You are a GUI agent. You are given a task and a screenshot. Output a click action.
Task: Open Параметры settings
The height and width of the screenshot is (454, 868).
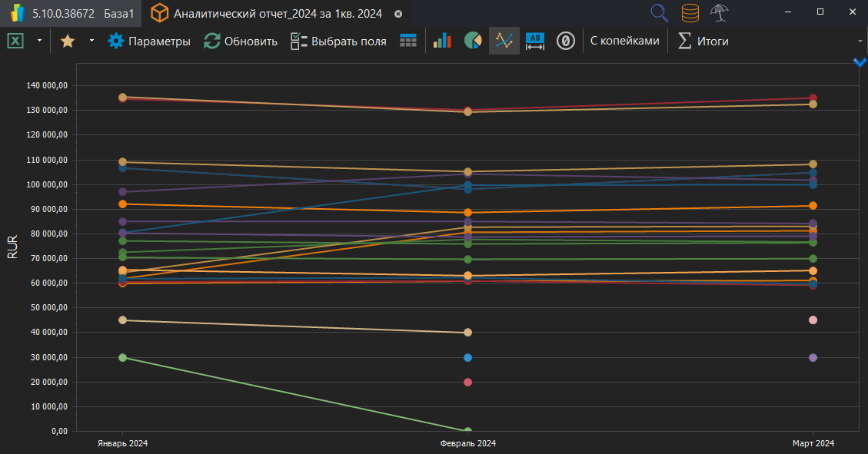click(x=149, y=41)
